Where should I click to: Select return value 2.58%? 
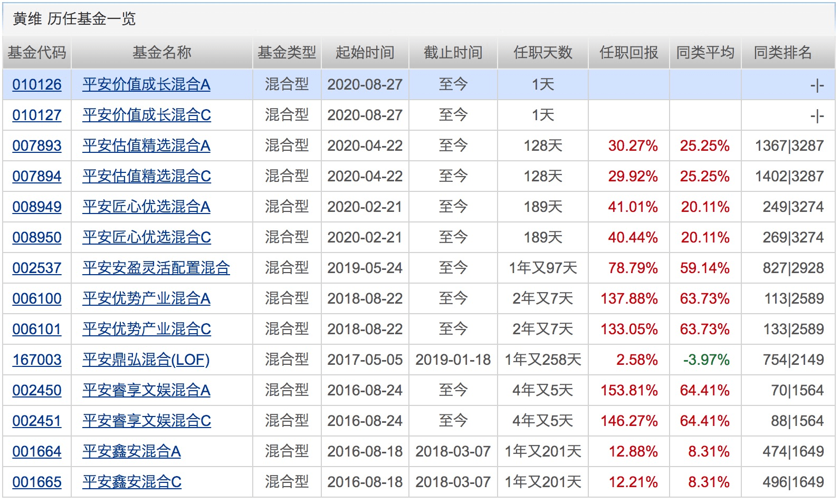[637, 360]
